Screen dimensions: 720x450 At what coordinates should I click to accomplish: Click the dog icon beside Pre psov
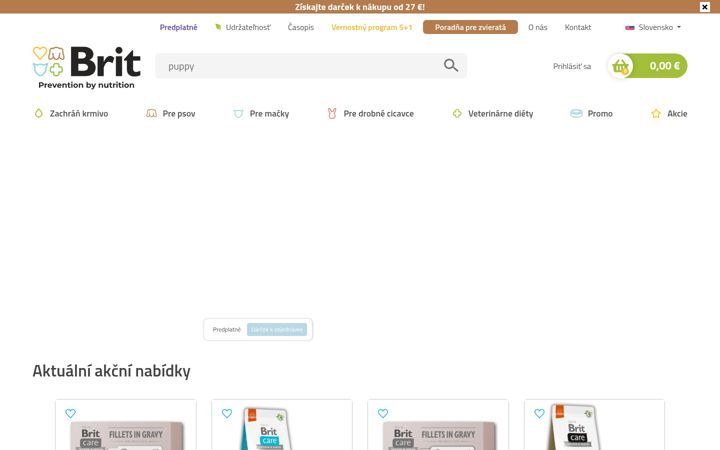coord(151,113)
